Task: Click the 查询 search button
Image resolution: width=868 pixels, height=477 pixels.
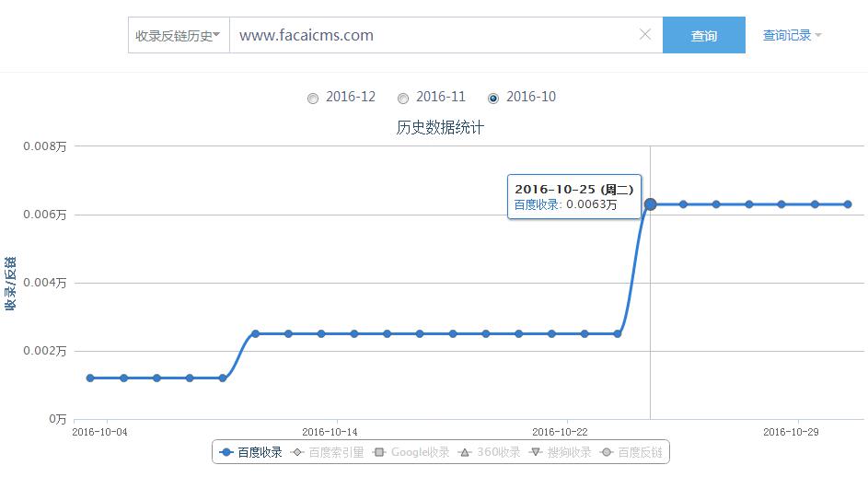Action: pos(703,36)
